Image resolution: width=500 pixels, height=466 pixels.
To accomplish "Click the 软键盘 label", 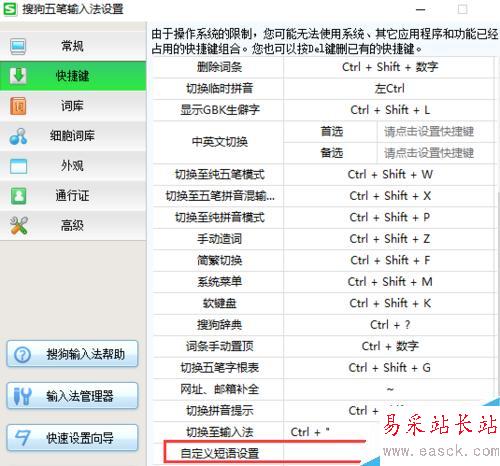I will [219, 303].
